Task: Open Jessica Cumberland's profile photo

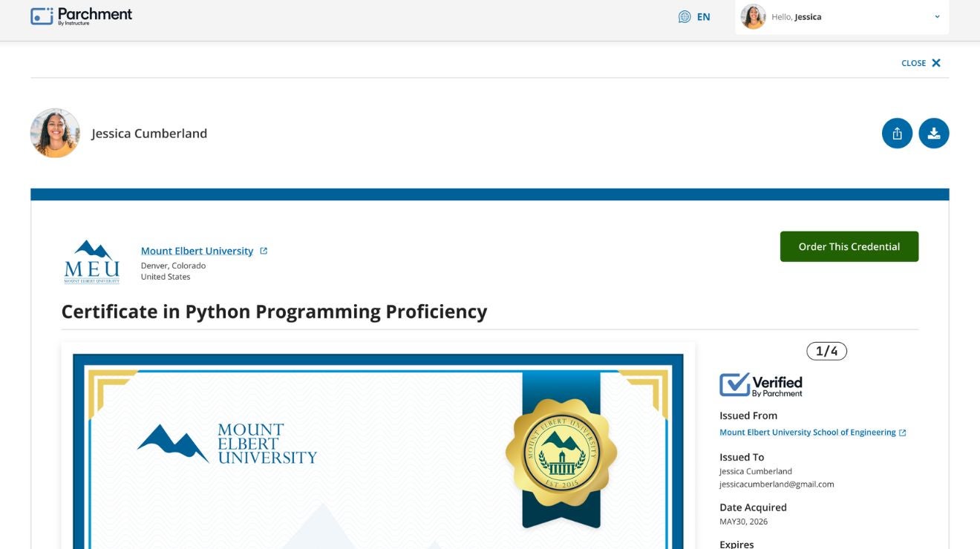Action: [x=55, y=134]
